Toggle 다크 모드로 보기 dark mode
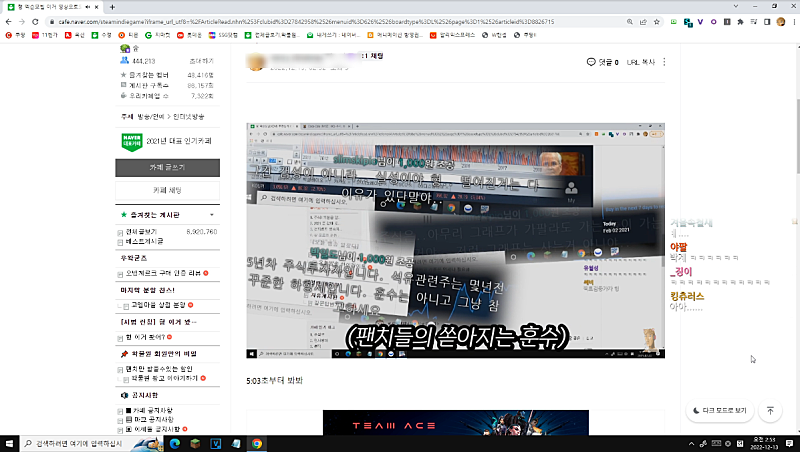The height and width of the screenshot is (452, 800). click(718, 410)
